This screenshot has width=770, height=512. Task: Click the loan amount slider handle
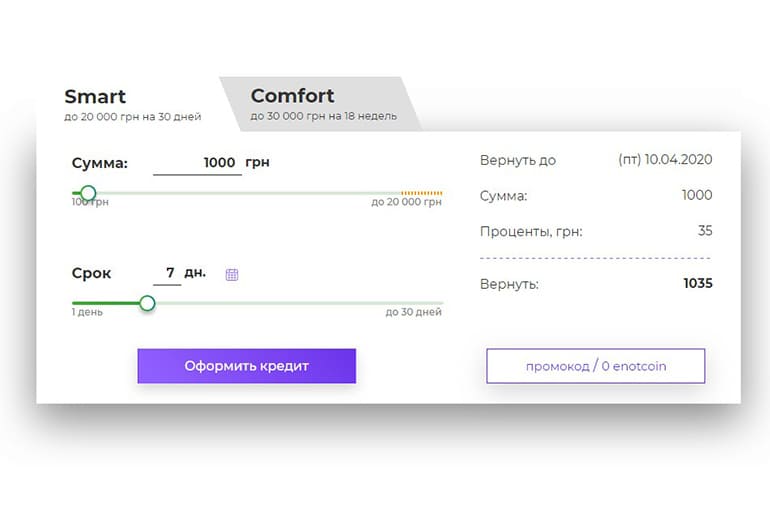[88, 193]
